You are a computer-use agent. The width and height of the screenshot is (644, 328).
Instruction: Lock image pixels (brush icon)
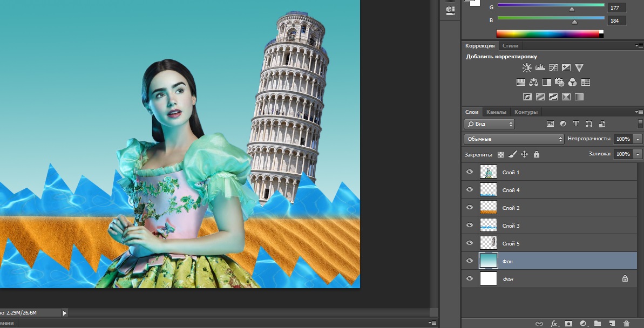point(513,154)
